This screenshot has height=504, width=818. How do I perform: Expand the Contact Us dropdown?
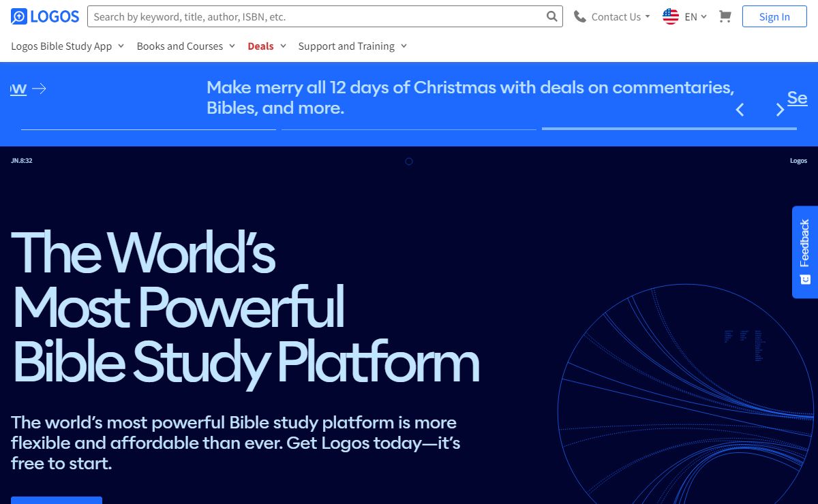click(620, 16)
